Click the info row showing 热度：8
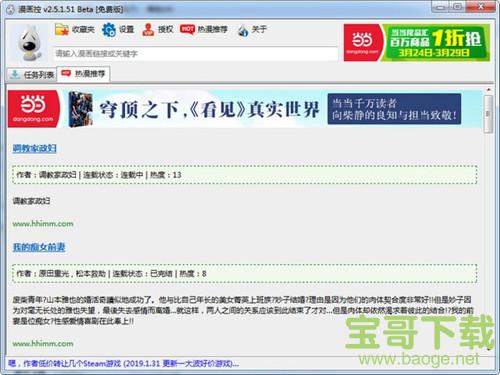The width and height of the screenshot is (500, 375). point(245,274)
